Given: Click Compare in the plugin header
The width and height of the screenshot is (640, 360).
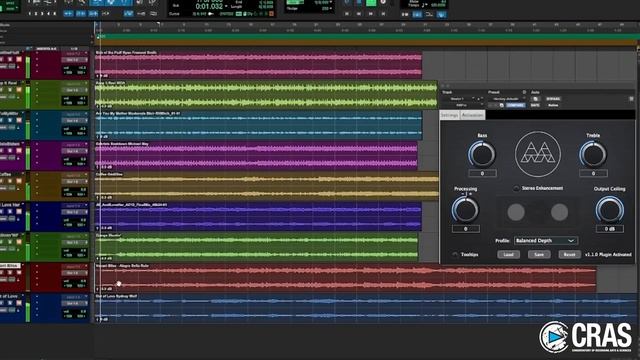Looking at the screenshot, I should (516, 105).
